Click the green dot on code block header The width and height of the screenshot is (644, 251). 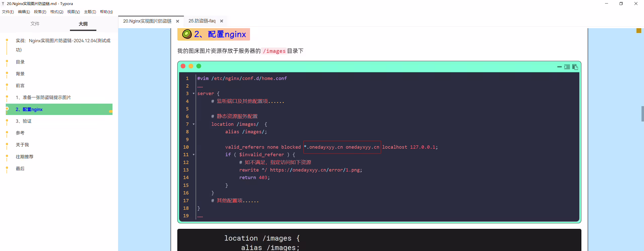click(x=199, y=66)
